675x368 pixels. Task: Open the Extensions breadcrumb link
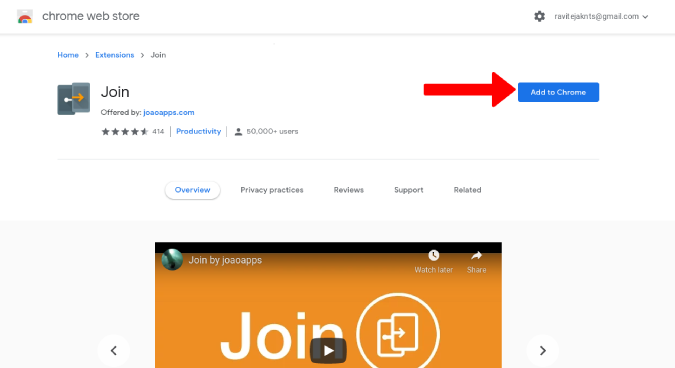[115, 55]
